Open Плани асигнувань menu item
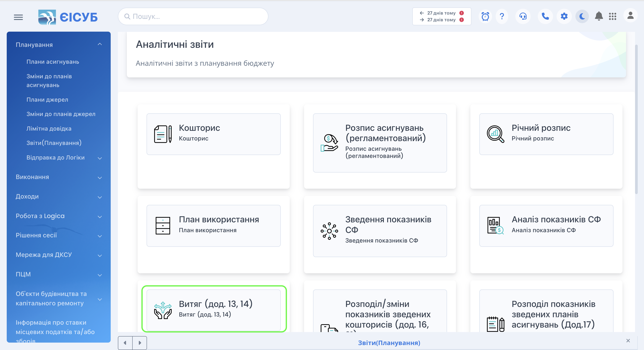 [x=53, y=62]
